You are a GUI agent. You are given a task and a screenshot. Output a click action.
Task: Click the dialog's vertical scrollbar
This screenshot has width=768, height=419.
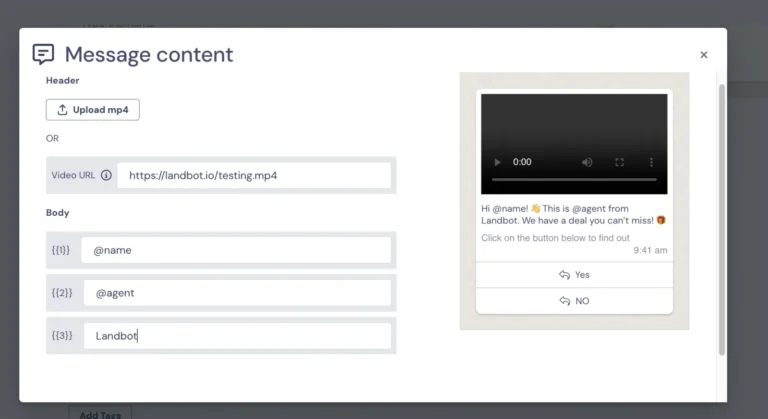pos(721,220)
